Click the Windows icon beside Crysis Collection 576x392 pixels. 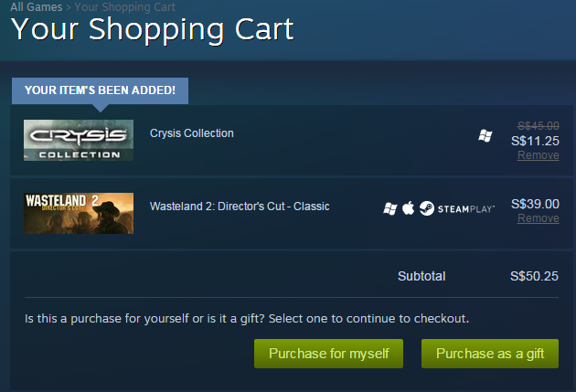click(x=485, y=136)
